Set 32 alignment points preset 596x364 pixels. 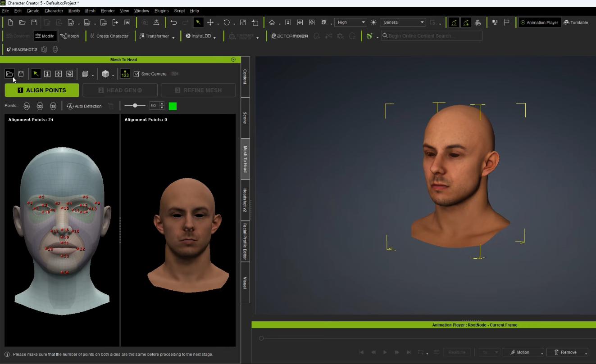40,106
